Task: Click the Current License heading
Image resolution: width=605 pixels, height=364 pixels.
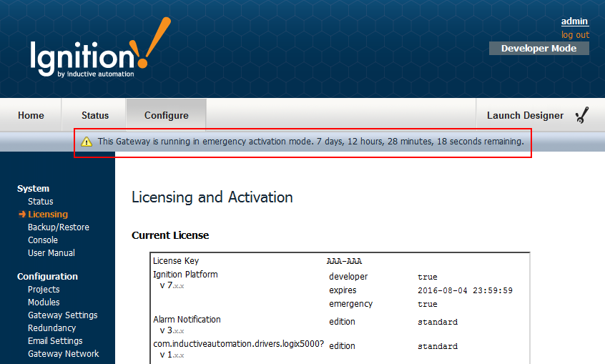Action: click(x=170, y=235)
